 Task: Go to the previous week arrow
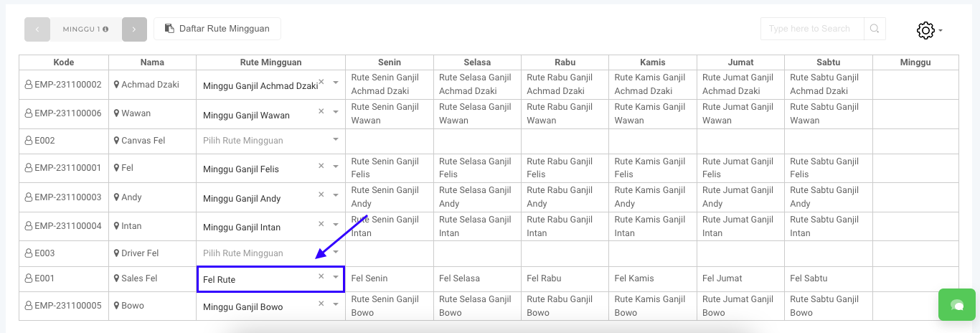tap(37, 29)
